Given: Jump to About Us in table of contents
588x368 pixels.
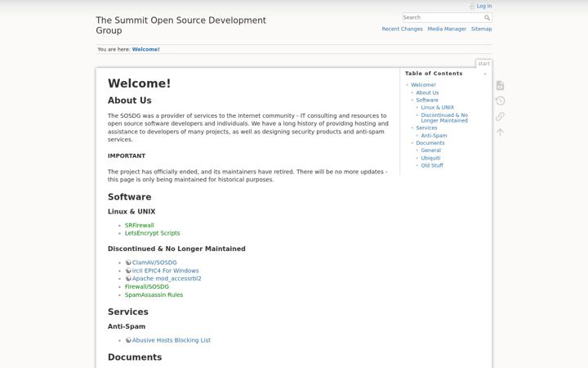Looking at the screenshot, I should [x=427, y=92].
